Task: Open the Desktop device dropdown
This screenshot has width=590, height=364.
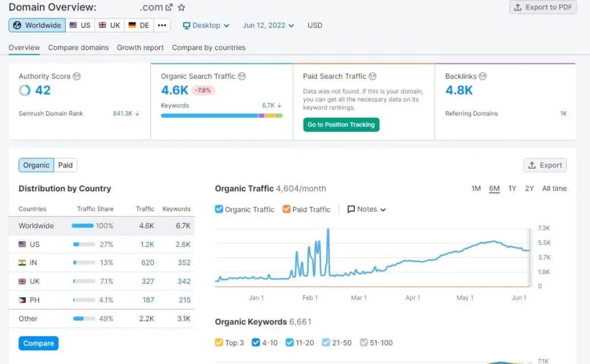Action: point(206,25)
